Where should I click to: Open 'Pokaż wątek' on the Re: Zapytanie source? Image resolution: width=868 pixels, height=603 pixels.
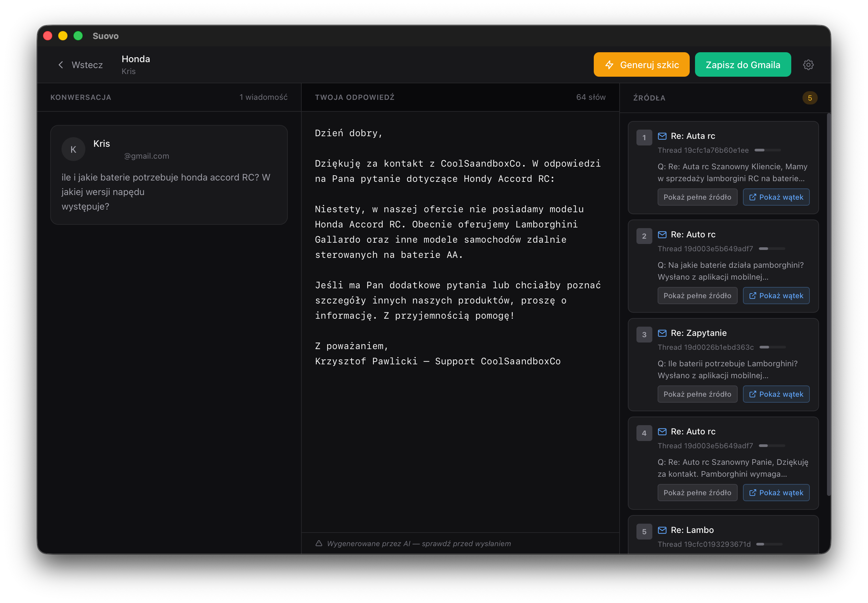coord(776,394)
